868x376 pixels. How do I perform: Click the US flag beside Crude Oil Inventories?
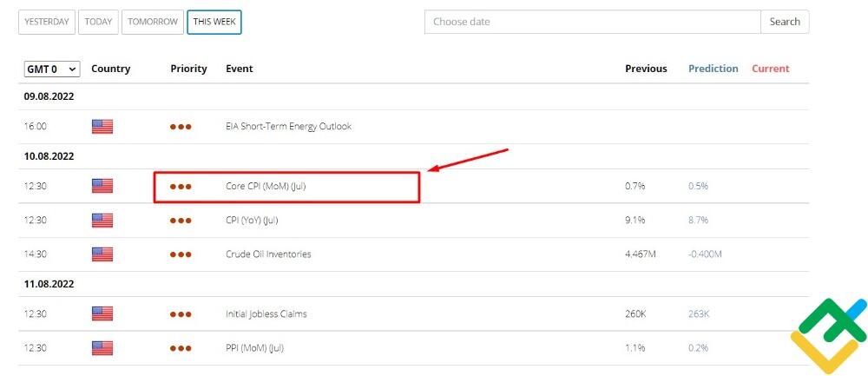point(102,254)
